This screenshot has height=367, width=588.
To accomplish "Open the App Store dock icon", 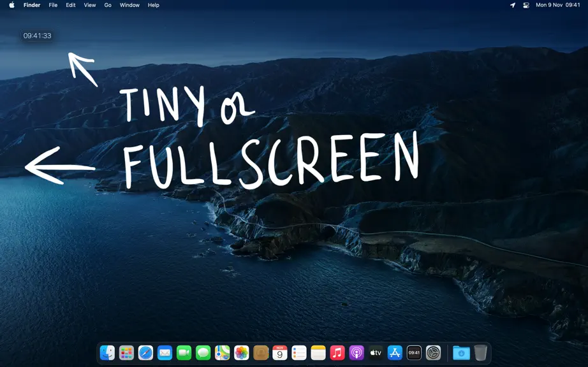I will coord(395,353).
